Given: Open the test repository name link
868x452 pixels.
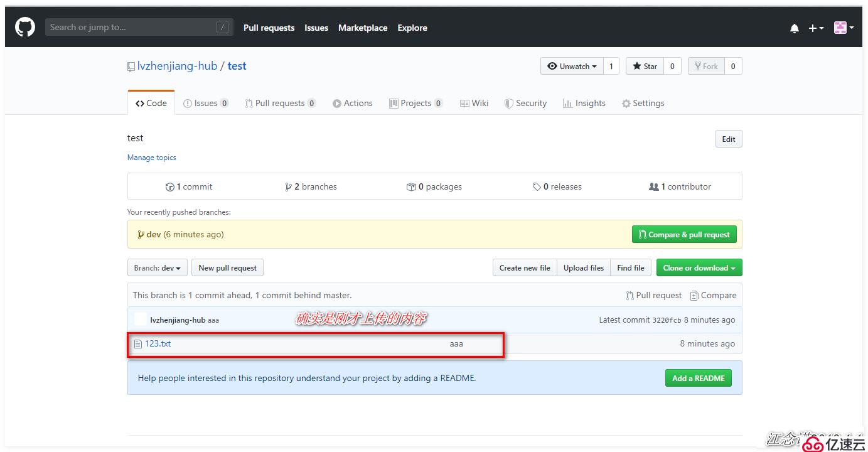Looking at the screenshot, I should 237,66.
